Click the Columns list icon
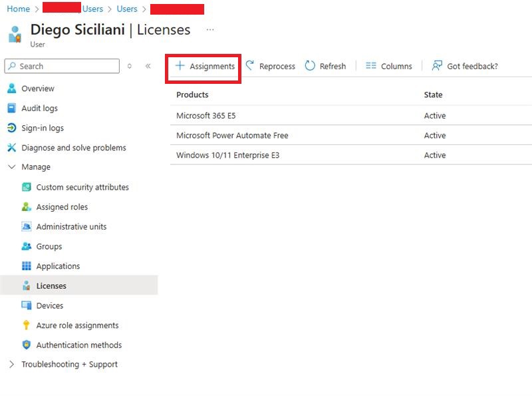 [x=371, y=65]
